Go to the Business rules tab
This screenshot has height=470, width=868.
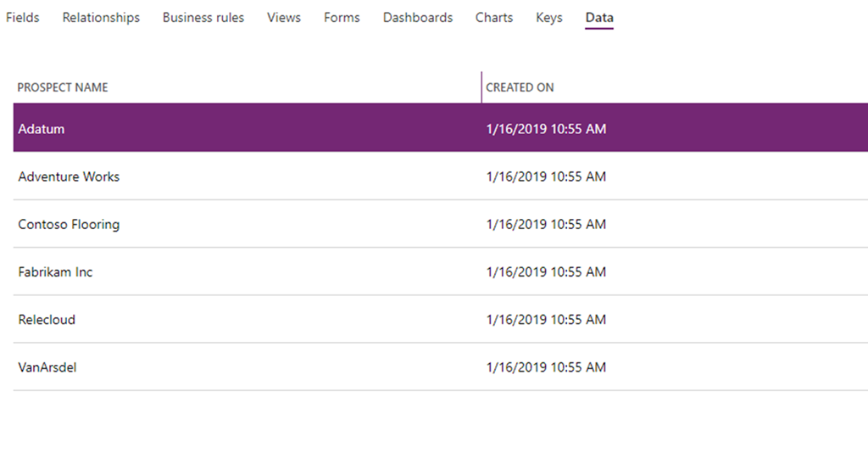(203, 17)
